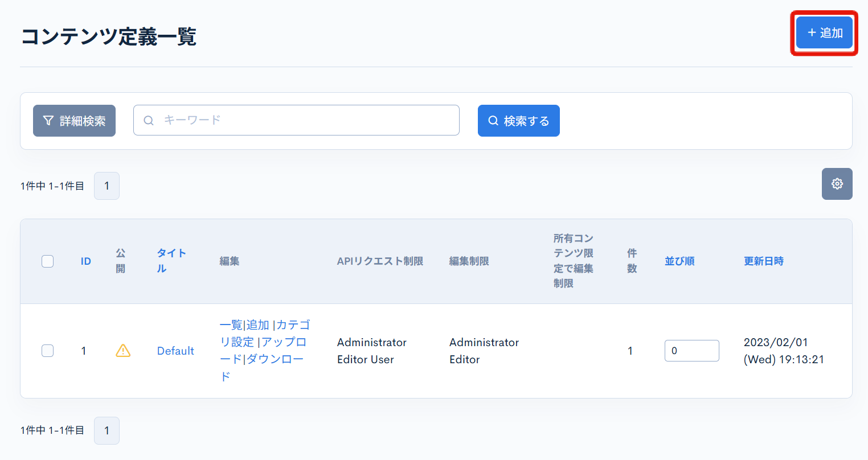This screenshot has width=868, height=460.
Task: Open カテゴリ設定 category settings for Default
Action: [265, 333]
